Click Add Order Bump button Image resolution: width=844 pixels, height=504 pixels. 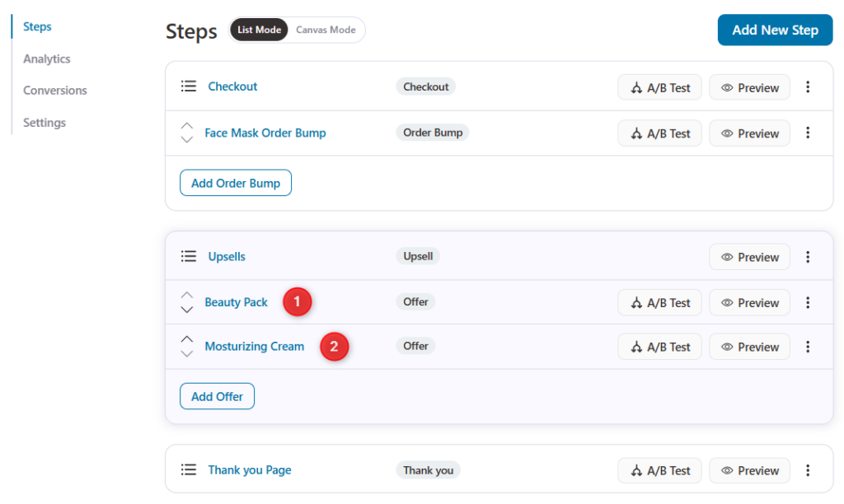click(x=236, y=183)
